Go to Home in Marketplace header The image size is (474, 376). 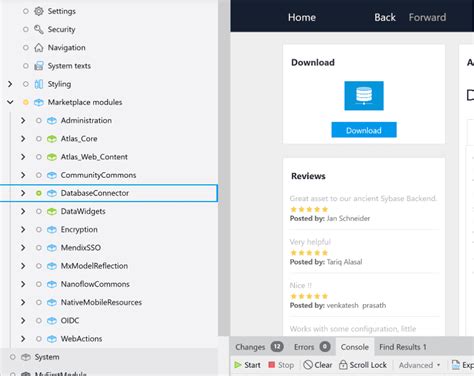[302, 17]
